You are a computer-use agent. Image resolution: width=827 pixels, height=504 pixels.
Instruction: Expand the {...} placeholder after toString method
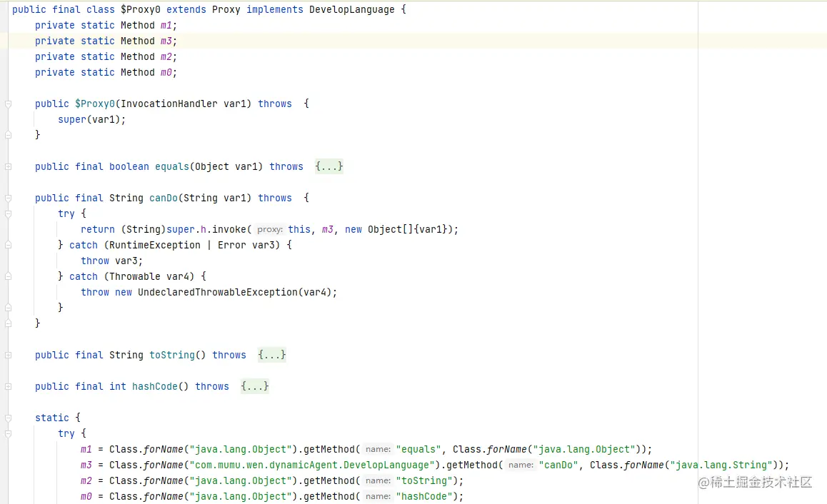click(271, 355)
